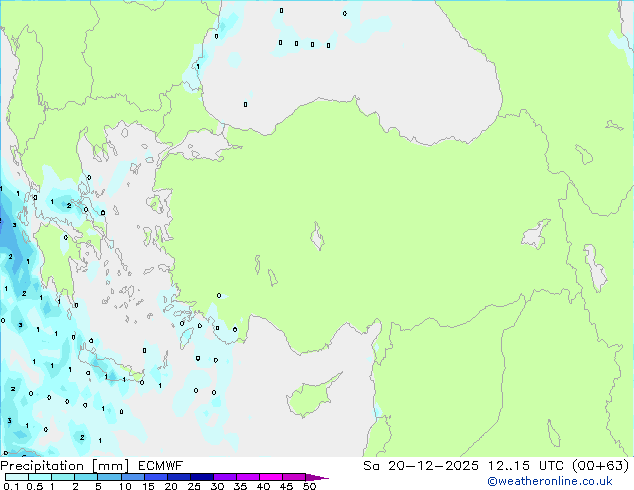Click the legend value label '25'
The height and width of the screenshot is (490, 634).
pos(194,486)
